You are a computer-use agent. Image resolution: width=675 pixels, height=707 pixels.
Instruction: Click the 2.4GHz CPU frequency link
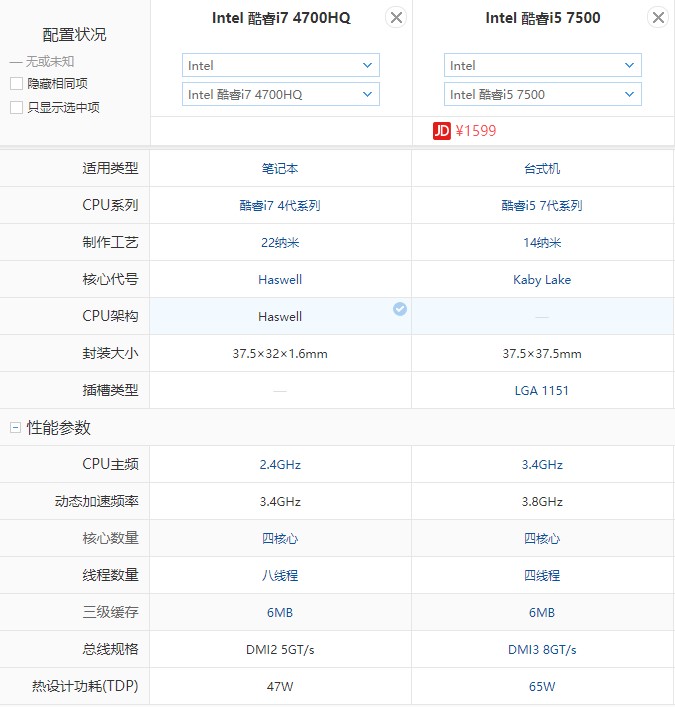(x=280, y=464)
